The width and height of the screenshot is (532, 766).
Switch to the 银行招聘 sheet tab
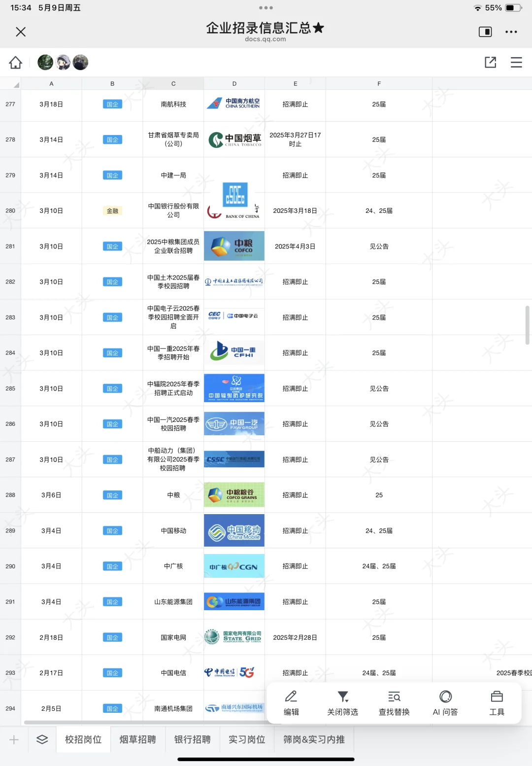tap(192, 739)
